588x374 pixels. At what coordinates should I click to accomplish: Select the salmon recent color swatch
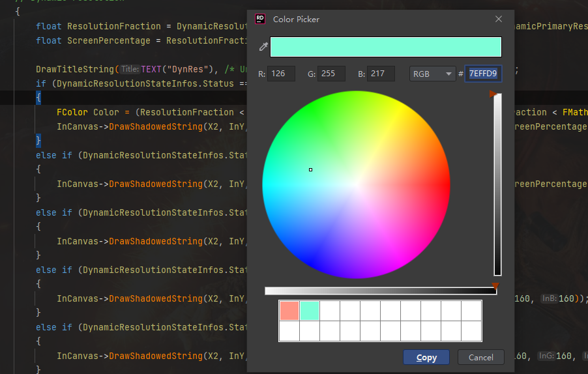point(289,311)
